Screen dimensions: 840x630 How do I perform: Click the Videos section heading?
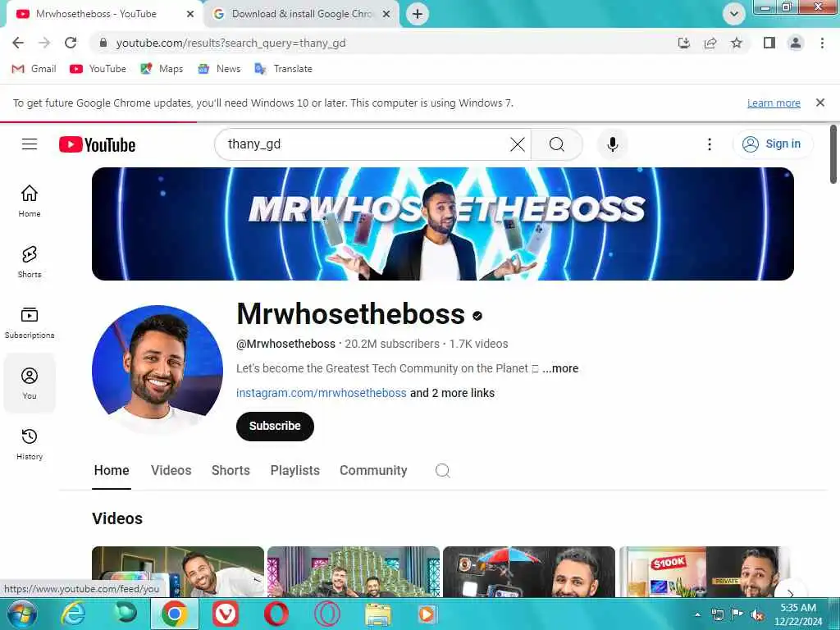point(117,518)
